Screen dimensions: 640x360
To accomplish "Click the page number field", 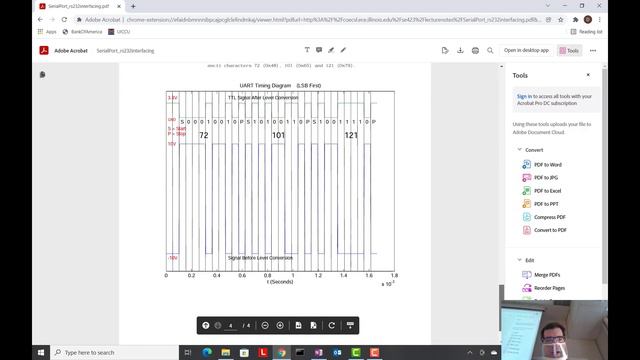I will 231,326.
